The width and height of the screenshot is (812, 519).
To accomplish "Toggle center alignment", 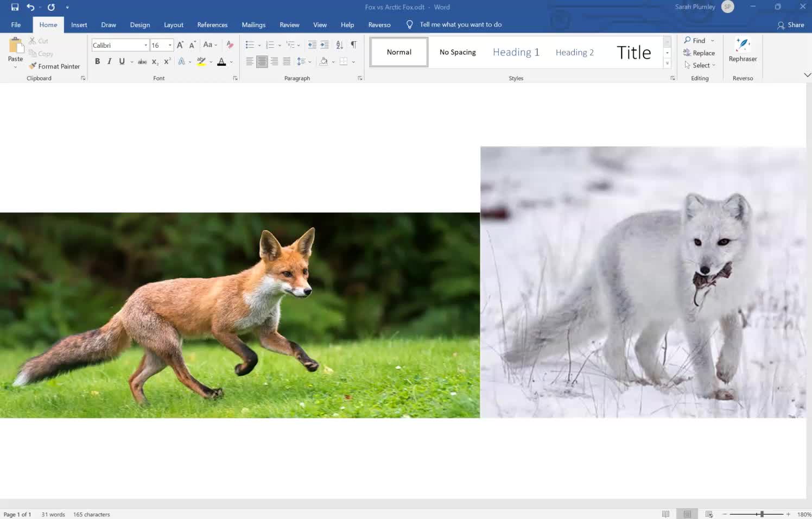I will [262, 61].
